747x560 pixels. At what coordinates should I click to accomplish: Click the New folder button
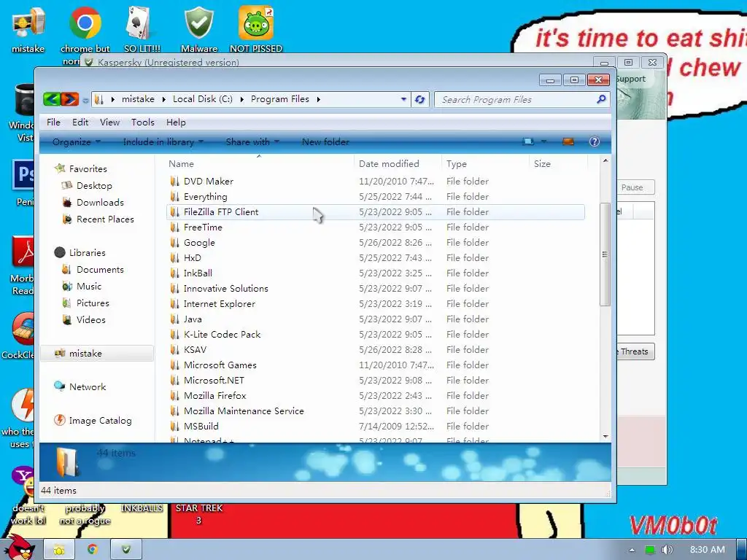click(x=325, y=142)
